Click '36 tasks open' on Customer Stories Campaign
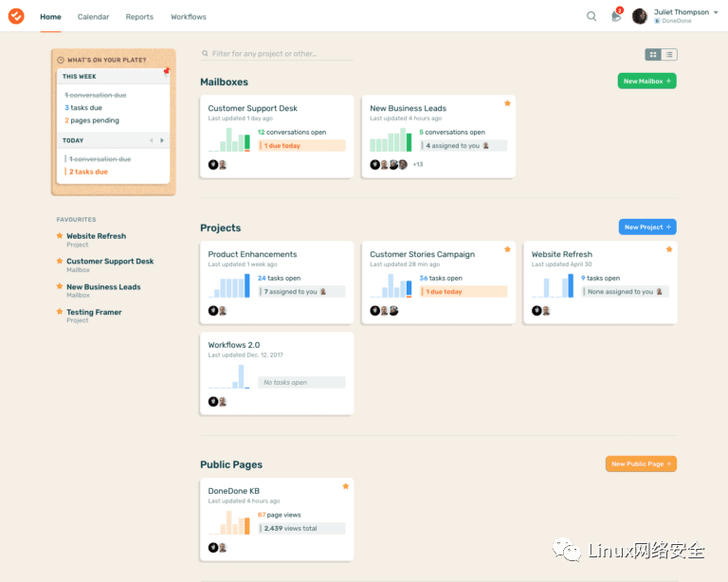Viewport: 728px width, 582px height. 441,278
